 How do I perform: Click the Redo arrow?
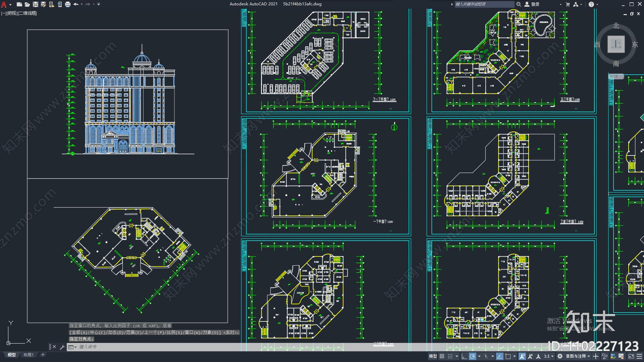88,4
